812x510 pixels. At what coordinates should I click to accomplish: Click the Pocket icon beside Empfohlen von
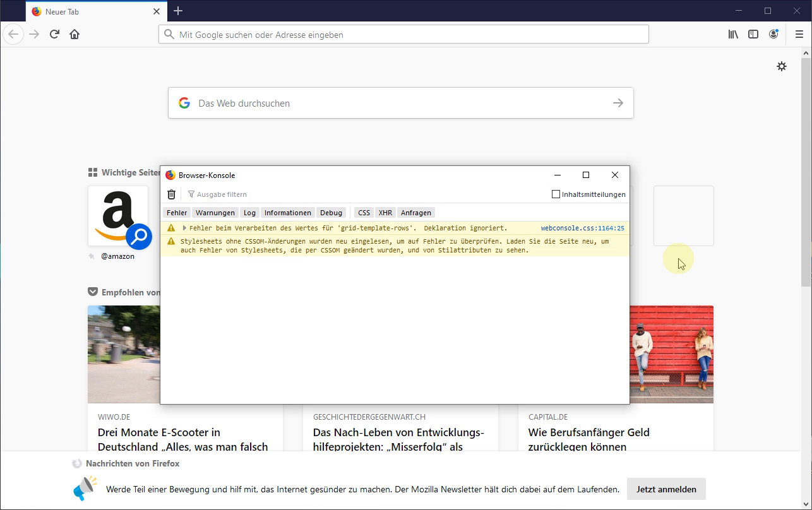pyautogui.click(x=93, y=292)
